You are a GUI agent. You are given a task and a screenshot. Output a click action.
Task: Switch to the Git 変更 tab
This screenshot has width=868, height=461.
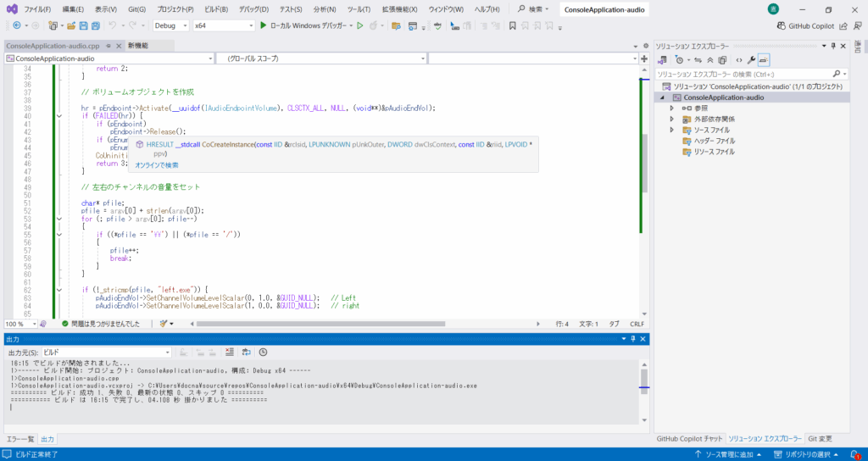820,438
